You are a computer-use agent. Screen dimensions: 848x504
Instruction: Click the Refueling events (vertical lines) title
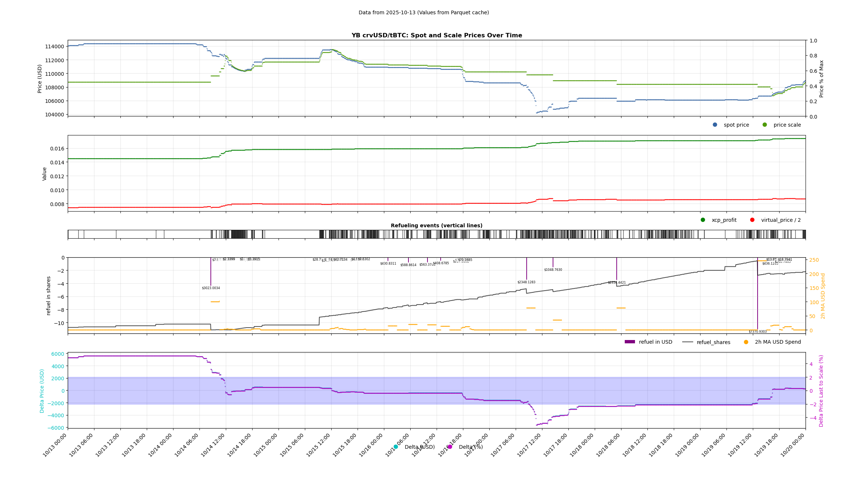(x=437, y=225)
